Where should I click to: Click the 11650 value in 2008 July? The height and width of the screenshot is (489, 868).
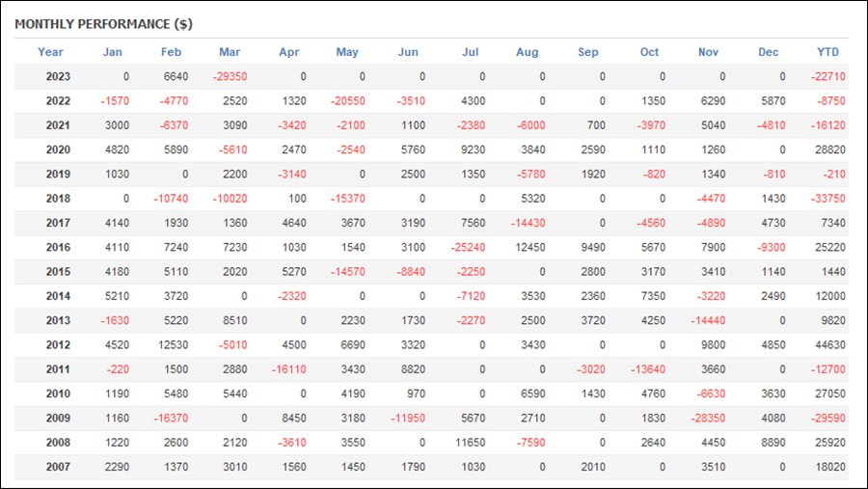click(x=471, y=442)
